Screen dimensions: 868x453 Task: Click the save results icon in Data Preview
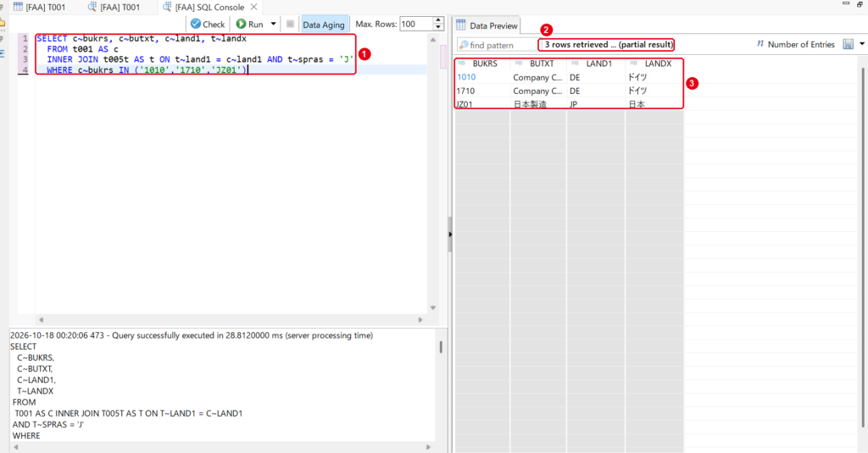tap(848, 44)
